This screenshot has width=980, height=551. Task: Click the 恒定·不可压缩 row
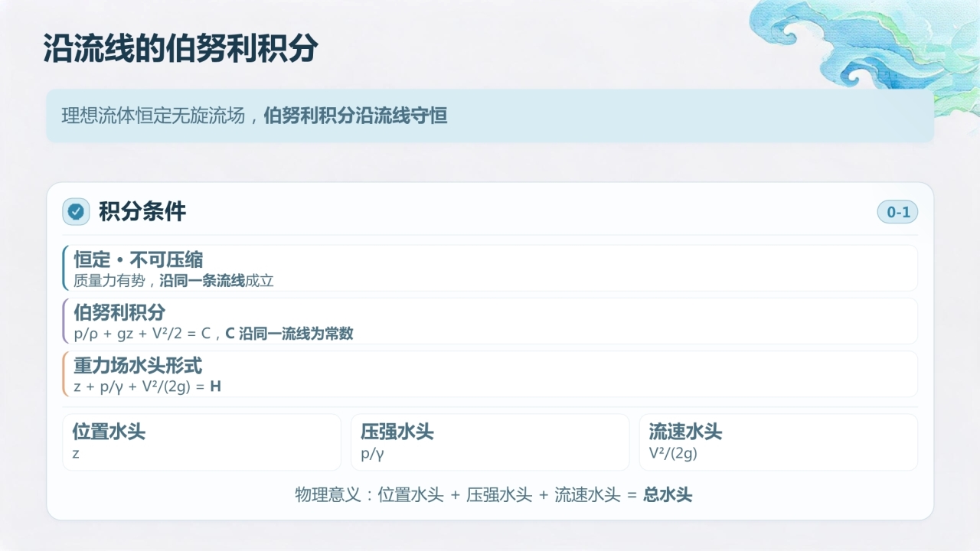tap(490, 268)
